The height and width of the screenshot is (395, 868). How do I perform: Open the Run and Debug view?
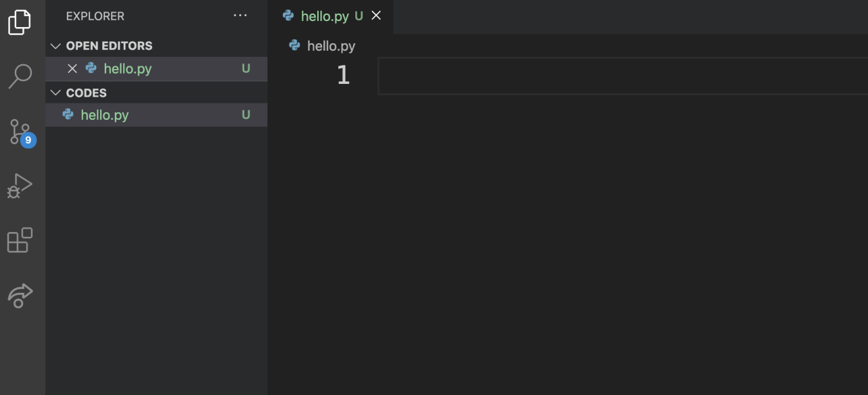point(20,186)
